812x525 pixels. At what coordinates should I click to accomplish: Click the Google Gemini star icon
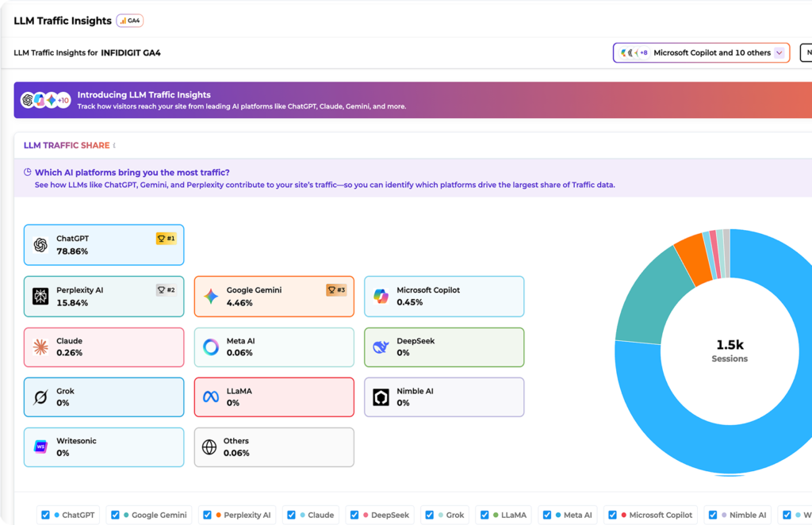click(210, 296)
